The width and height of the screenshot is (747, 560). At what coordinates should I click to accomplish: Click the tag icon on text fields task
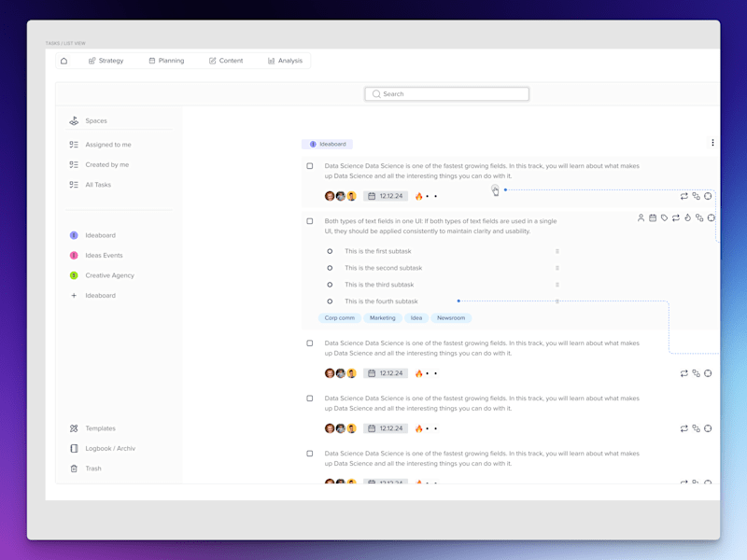pos(664,218)
